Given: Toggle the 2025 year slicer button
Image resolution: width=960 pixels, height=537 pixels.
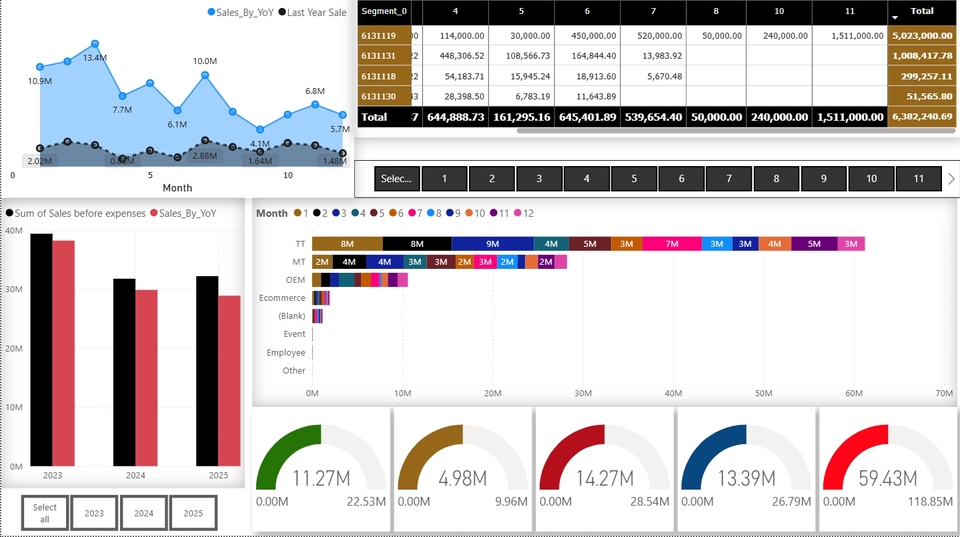Looking at the screenshot, I should click(193, 513).
